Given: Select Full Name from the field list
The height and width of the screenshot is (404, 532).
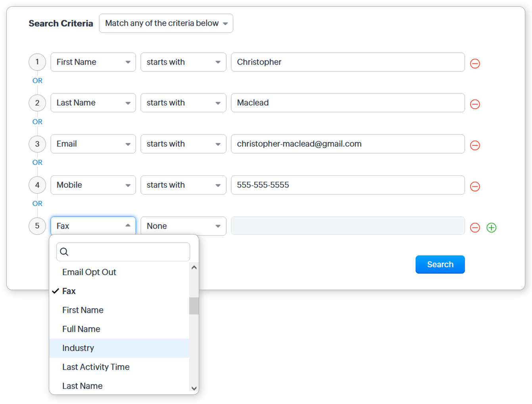Looking at the screenshot, I should [x=81, y=329].
